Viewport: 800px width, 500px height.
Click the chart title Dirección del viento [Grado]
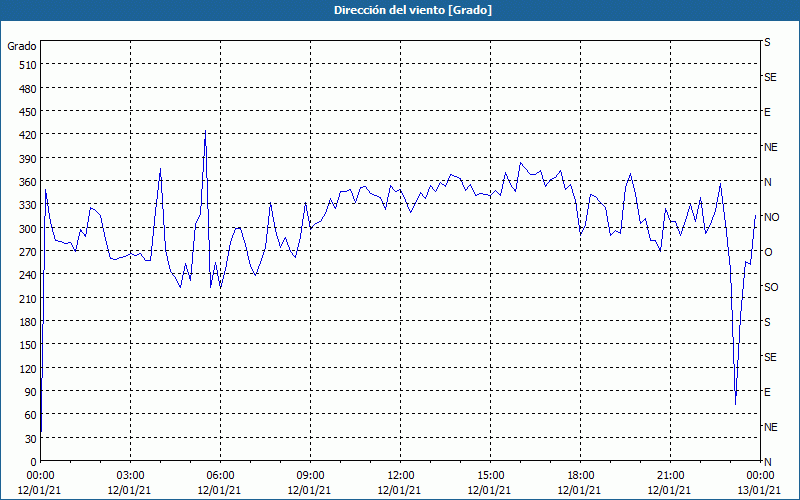[413, 10]
